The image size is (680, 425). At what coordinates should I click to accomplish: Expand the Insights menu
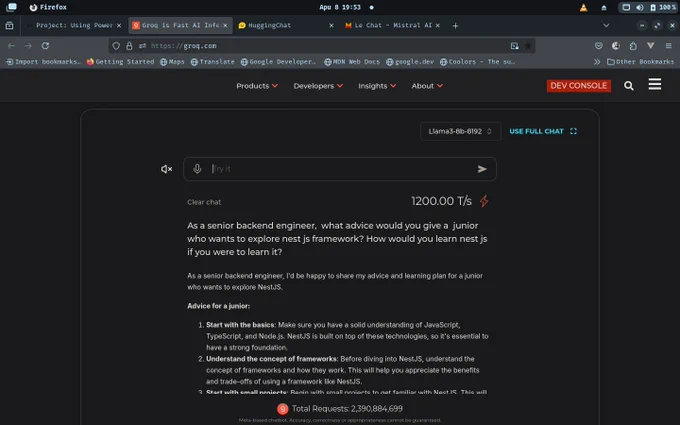coord(377,86)
